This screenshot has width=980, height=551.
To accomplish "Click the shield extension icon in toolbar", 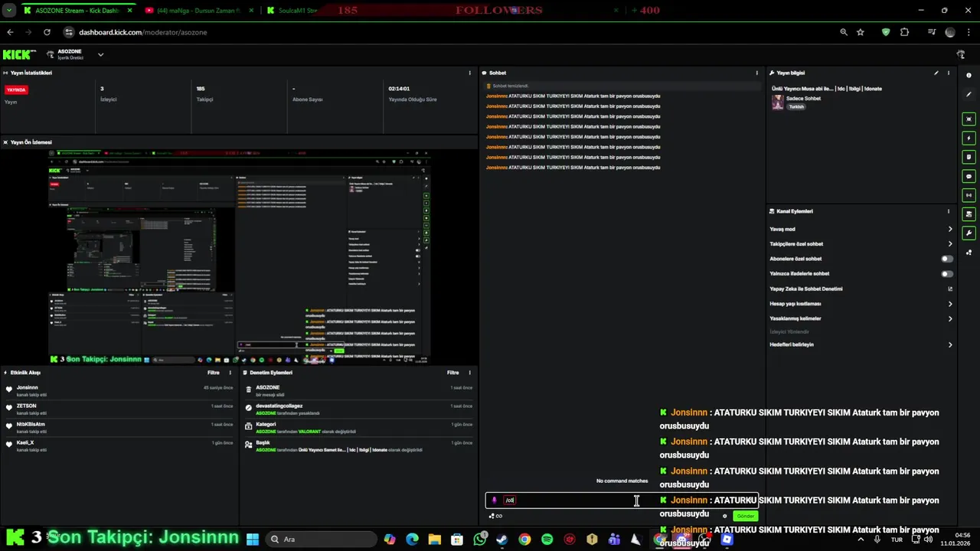I will 886,32.
